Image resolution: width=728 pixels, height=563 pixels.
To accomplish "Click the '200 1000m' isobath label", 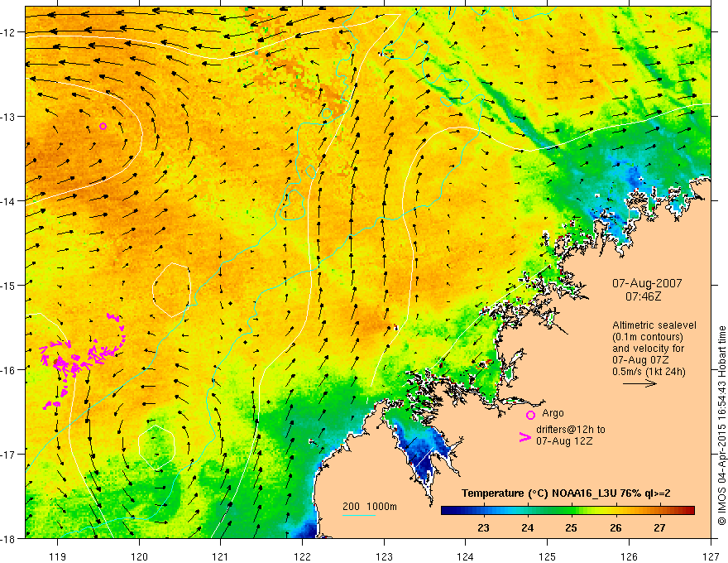I will [x=370, y=507].
